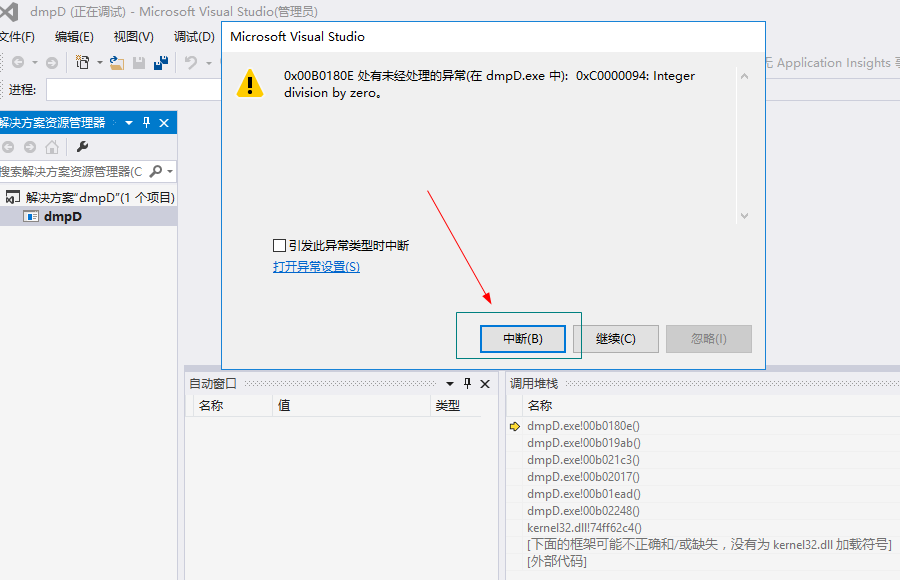900x580 pixels.
Task: Click the Properties wrench in 解决方案资源管理器
Action: [x=82, y=146]
